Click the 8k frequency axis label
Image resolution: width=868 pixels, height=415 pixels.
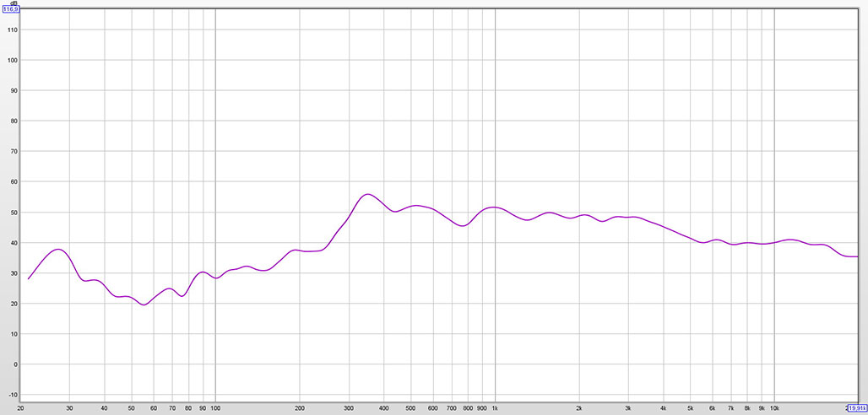pos(747,407)
